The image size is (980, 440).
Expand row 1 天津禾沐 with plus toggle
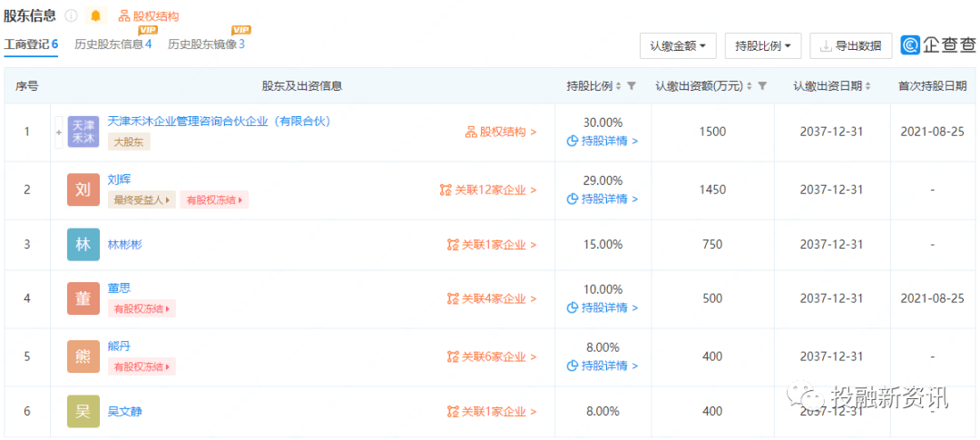coord(59,132)
